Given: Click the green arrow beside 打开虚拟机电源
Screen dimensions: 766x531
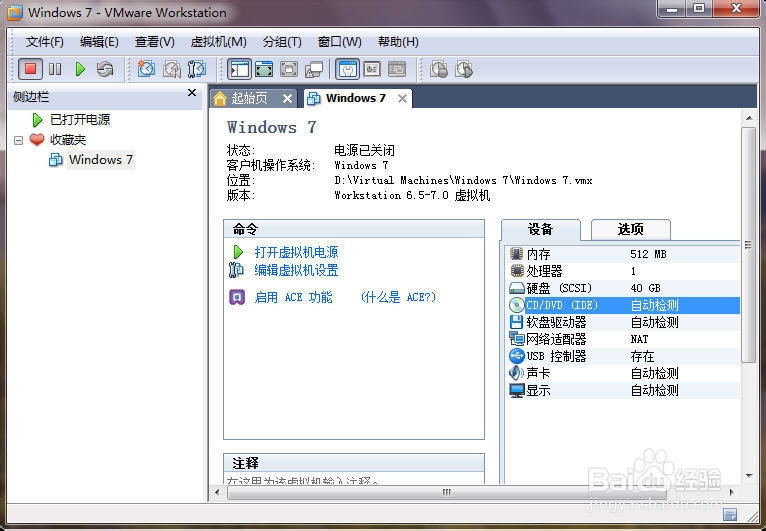Looking at the screenshot, I should click(x=238, y=252).
